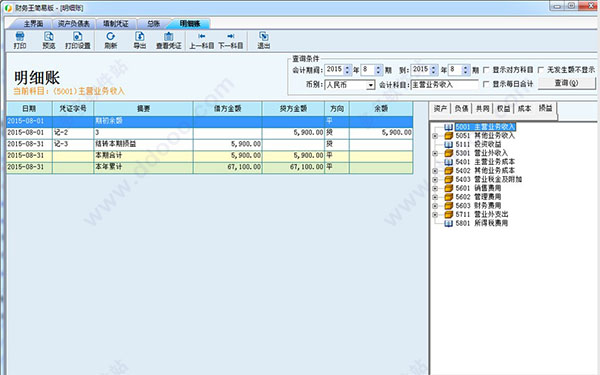Click 借方金额 column header
Image resolution: width=600 pixels, height=375 pixels.
point(228,109)
